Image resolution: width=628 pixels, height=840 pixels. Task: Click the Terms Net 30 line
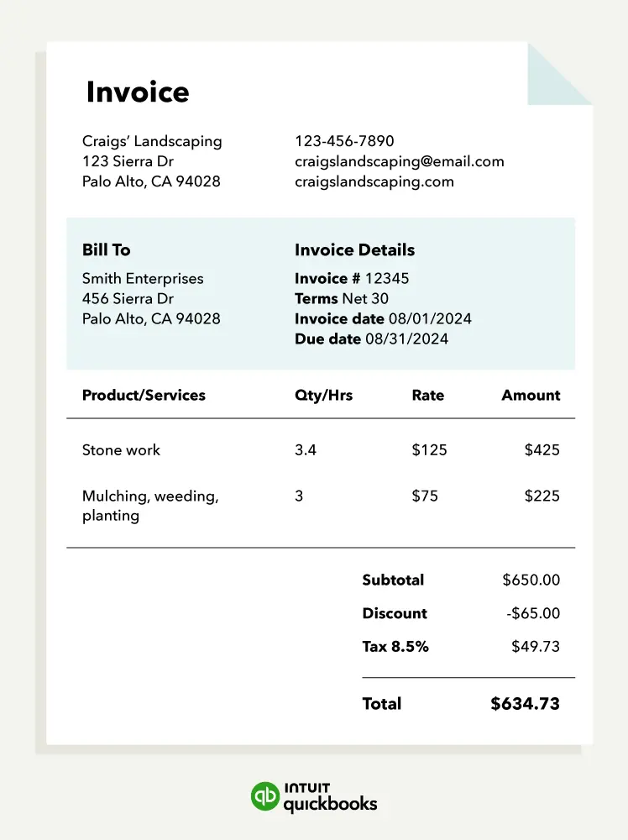coord(342,298)
